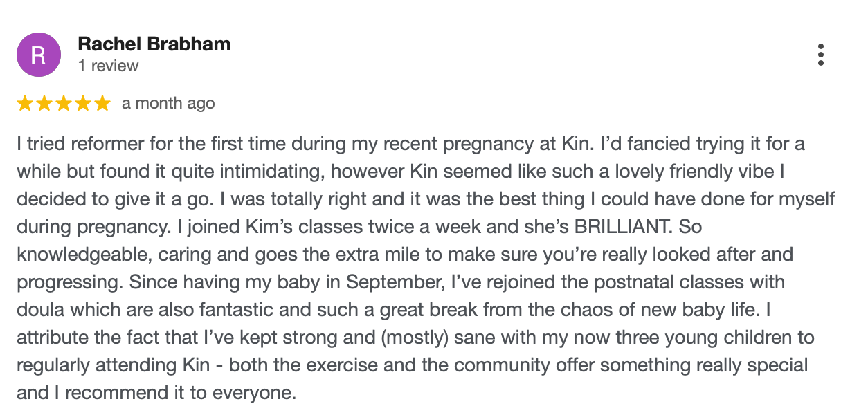Click the fourth gold rating star
The image size is (868, 415).
(83, 104)
